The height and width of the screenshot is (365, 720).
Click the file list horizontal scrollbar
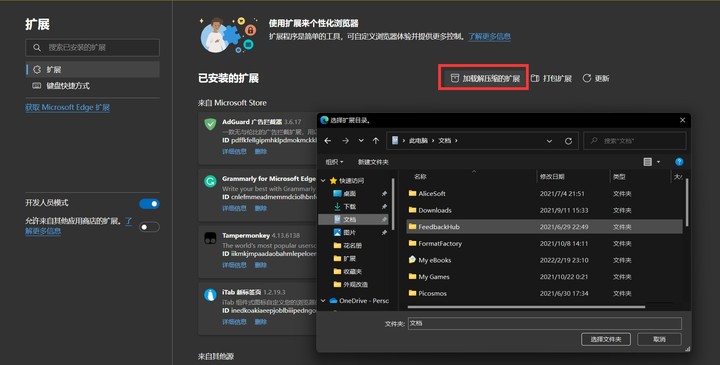coord(526,307)
